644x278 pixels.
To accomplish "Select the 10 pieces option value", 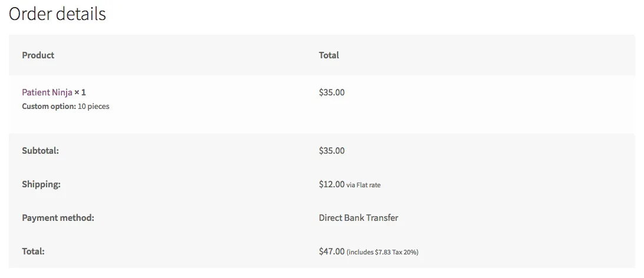I will (x=94, y=107).
